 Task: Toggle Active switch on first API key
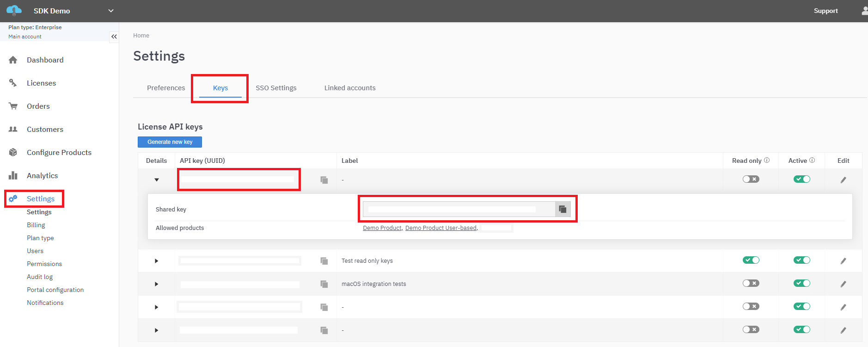pyautogui.click(x=801, y=179)
